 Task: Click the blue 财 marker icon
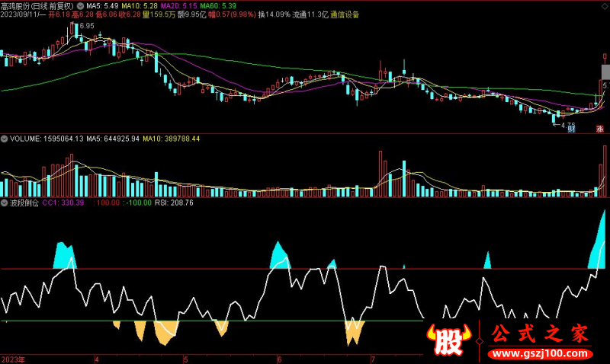click(x=571, y=129)
